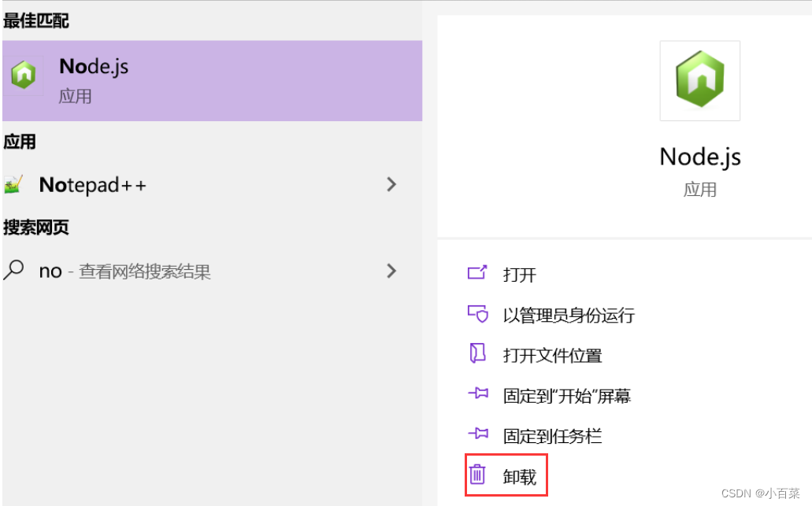Click the open icon beside 打开

[x=478, y=274]
